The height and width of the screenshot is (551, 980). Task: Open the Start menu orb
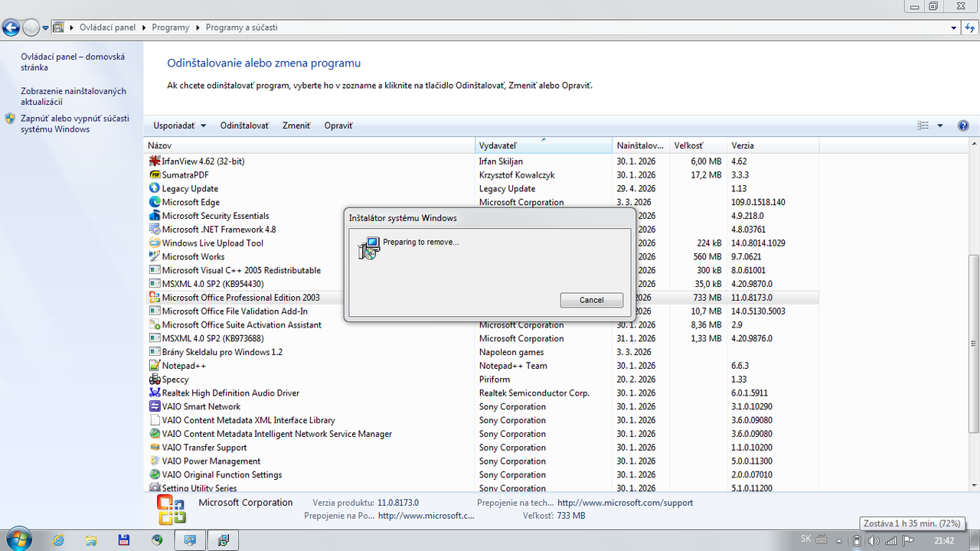pyautogui.click(x=18, y=540)
